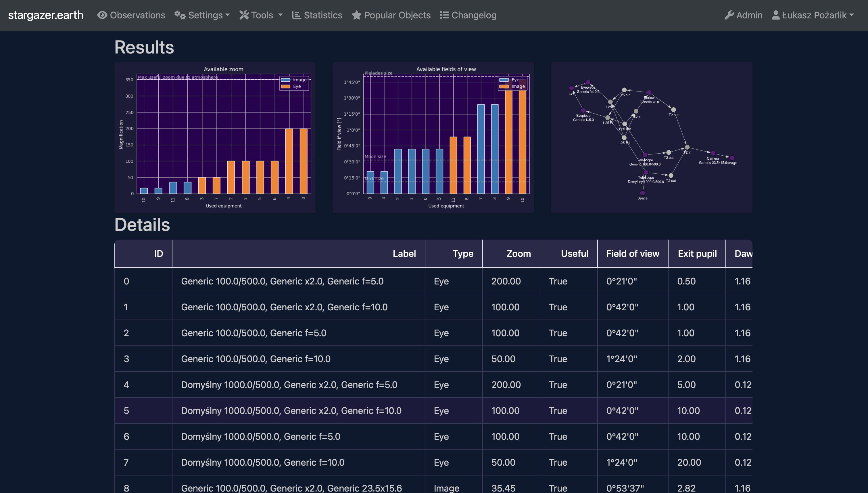Click the Statistics chart icon
This screenshot has height=493, width=868.
[297, 15]
